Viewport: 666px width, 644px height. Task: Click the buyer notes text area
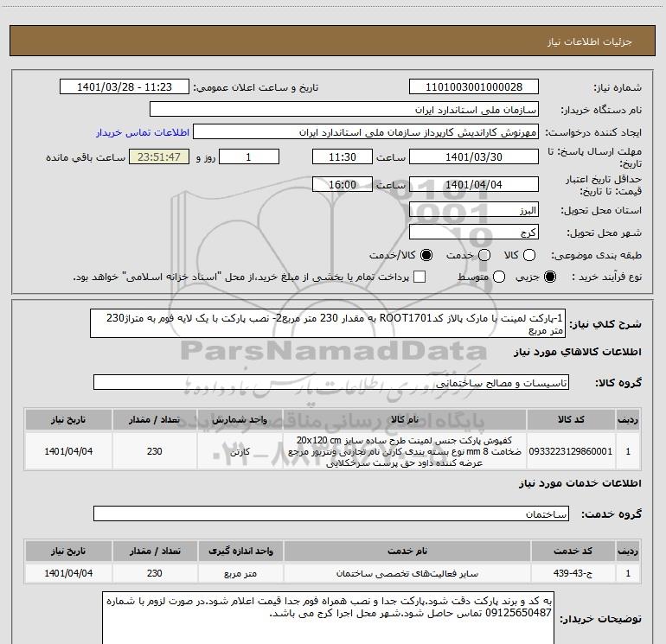329,618
